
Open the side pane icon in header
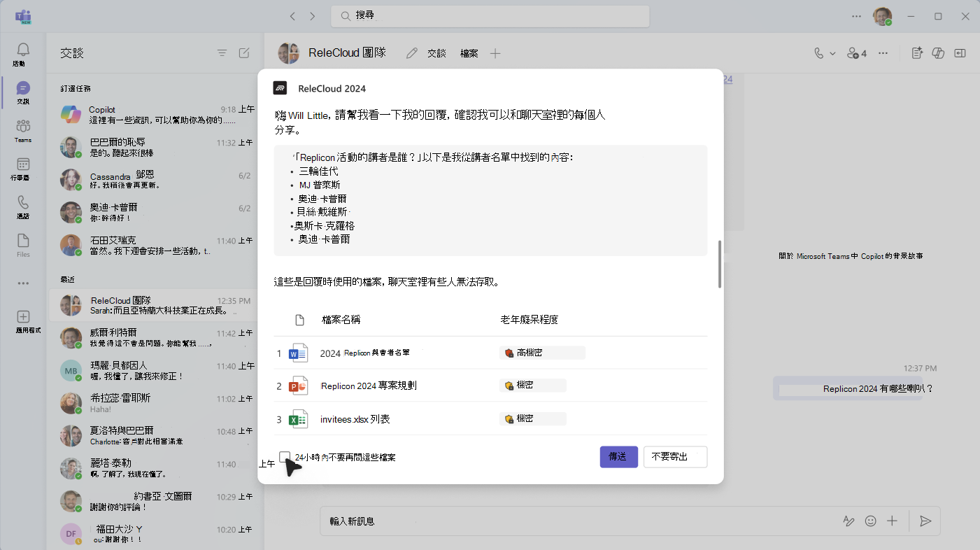tap(960, 53)
